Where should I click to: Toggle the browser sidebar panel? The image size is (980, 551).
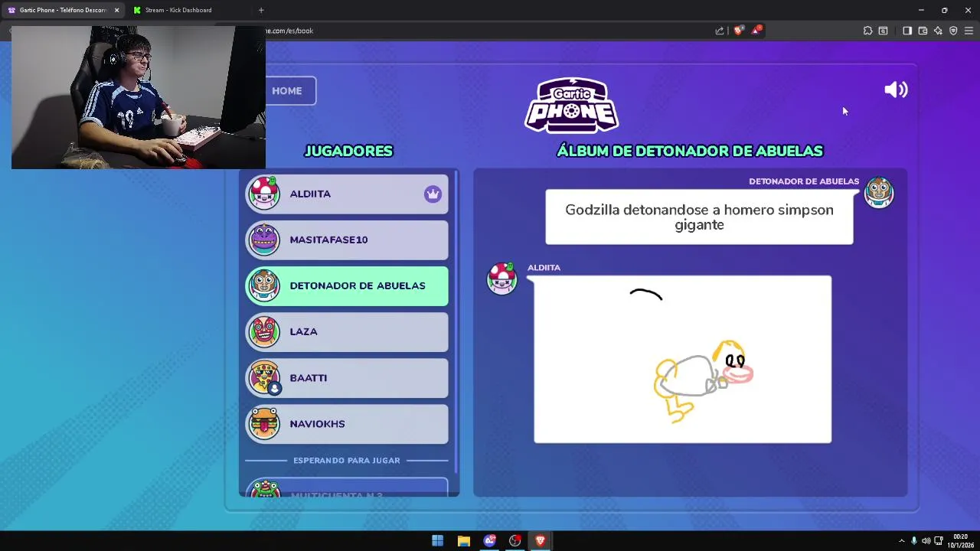pos(907,31)
